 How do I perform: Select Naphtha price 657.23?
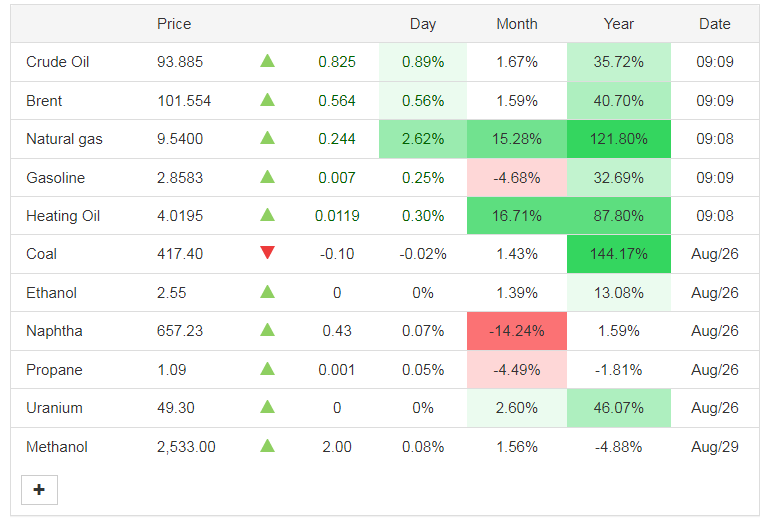tap(180, 331)
